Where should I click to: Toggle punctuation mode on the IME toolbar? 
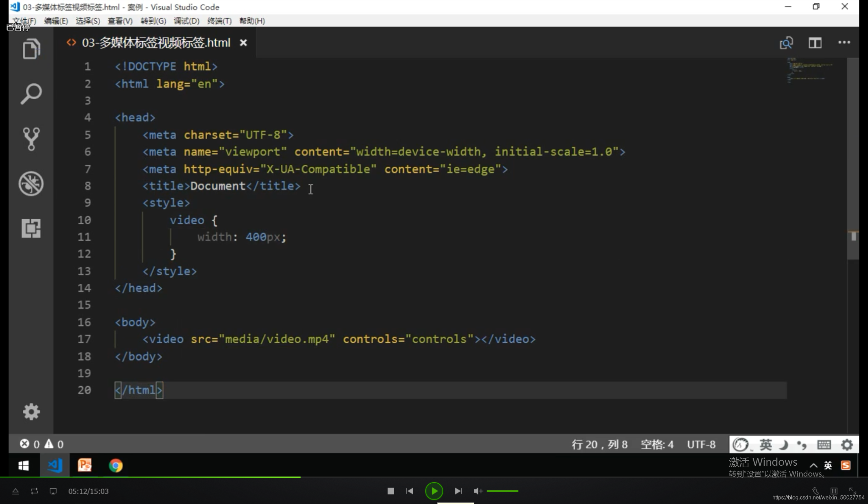pyautogui.click(x=802, y=445)
